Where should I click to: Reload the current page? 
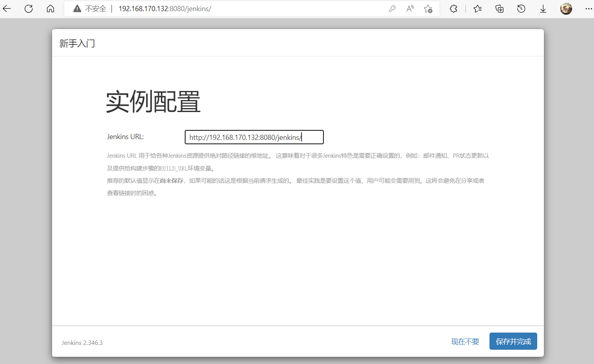click(x=29, y=9)
